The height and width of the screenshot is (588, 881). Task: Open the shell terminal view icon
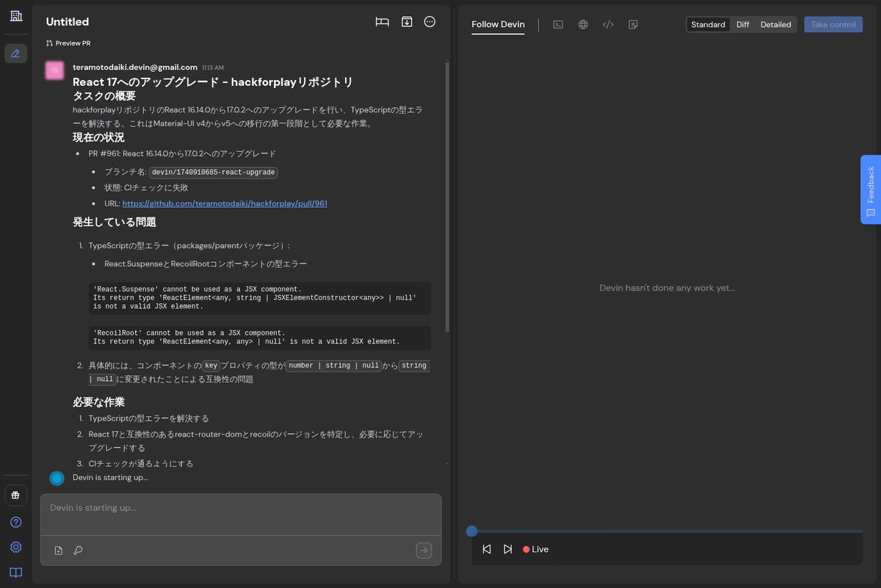(x=558, y=24)
